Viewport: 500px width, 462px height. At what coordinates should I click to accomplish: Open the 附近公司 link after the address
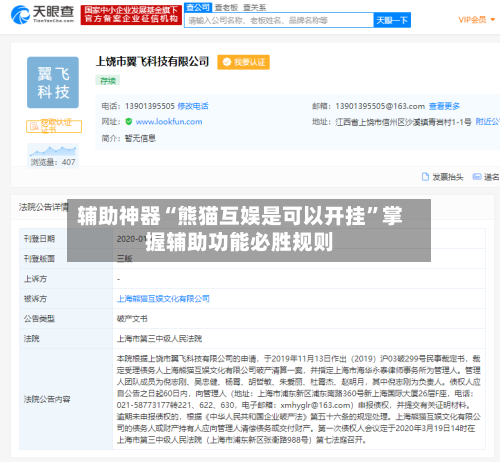tap(487, 122)
